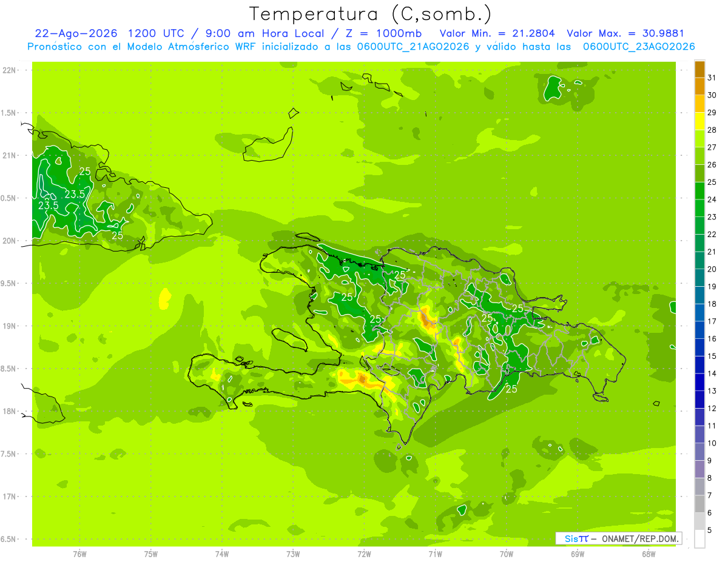This screenshot has width=728, height=562.
Task: Pick the yellow swatch between 28 and 29
Action: pos(699,121)
